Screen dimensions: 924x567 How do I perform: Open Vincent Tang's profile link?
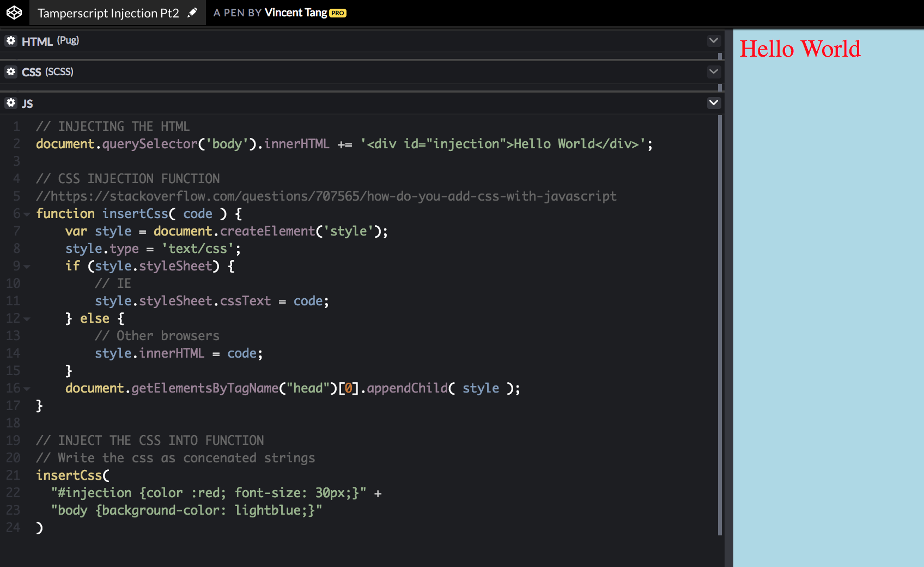[296, 13]
